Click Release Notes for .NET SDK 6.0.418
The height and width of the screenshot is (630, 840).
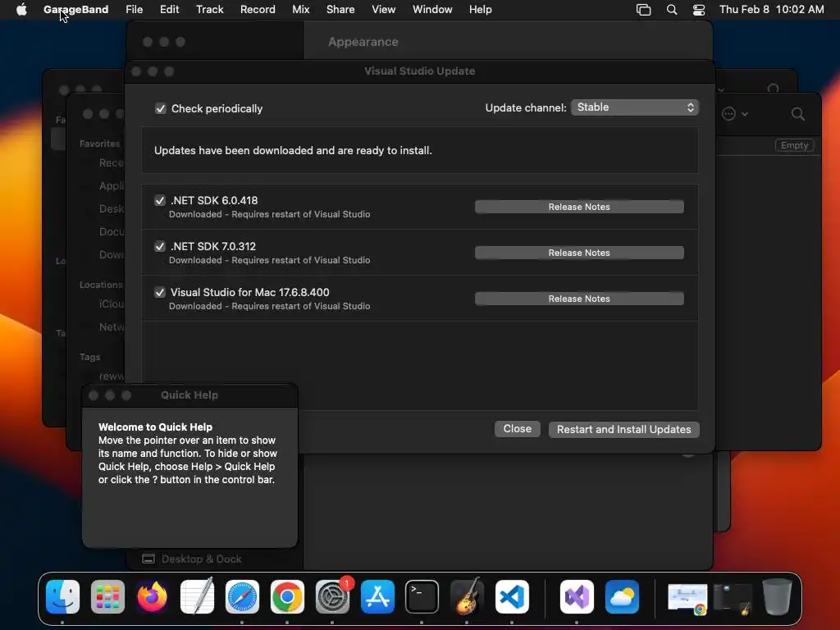point(579,207)
